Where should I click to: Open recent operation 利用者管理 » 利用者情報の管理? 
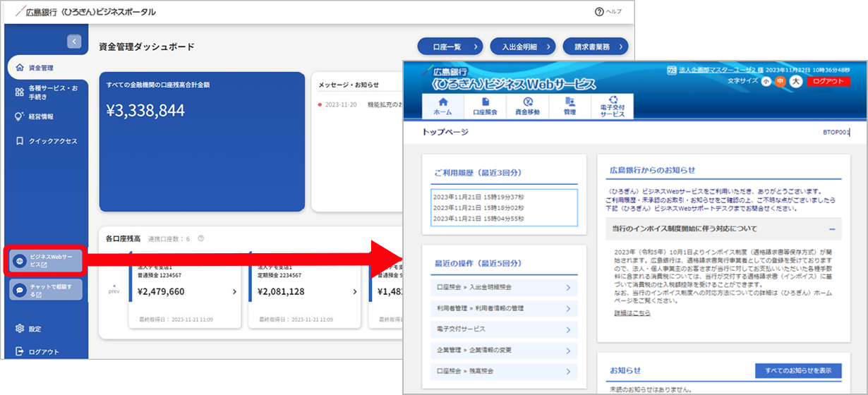(504, 308)
